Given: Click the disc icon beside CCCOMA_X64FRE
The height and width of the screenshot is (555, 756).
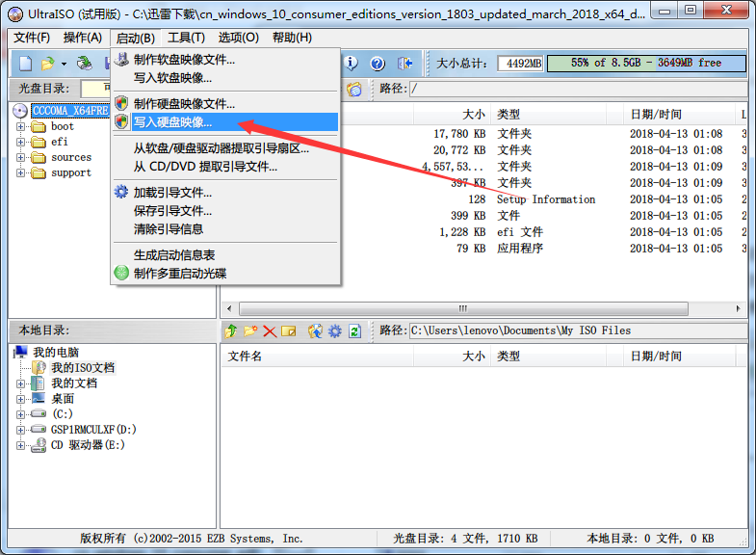Looking at the screenshot, I should coord(20,111).
